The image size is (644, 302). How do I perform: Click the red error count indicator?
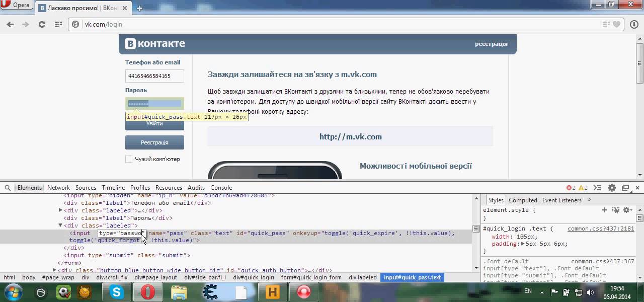[x=571, y=188]
